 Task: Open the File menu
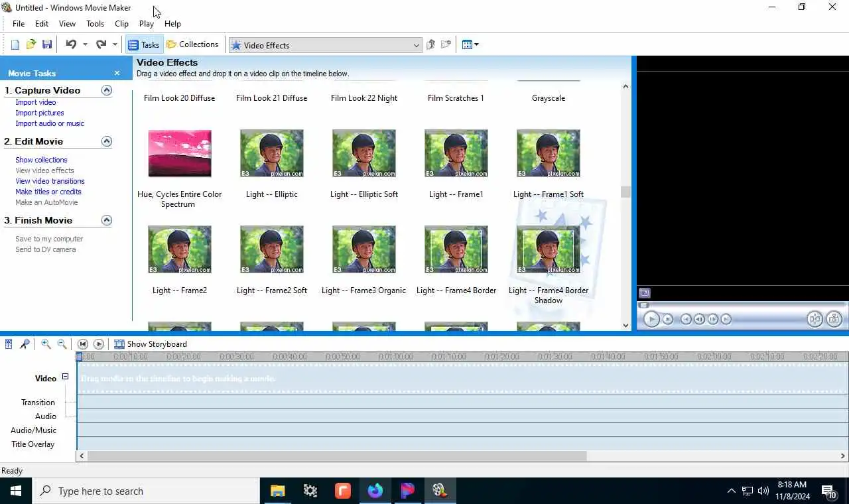point(19,23)
